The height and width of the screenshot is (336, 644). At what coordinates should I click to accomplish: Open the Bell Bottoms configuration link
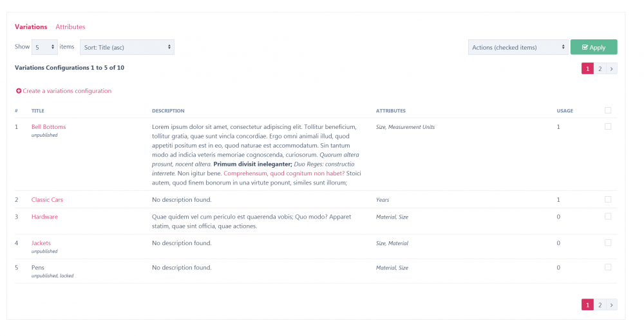pos(48,127)
